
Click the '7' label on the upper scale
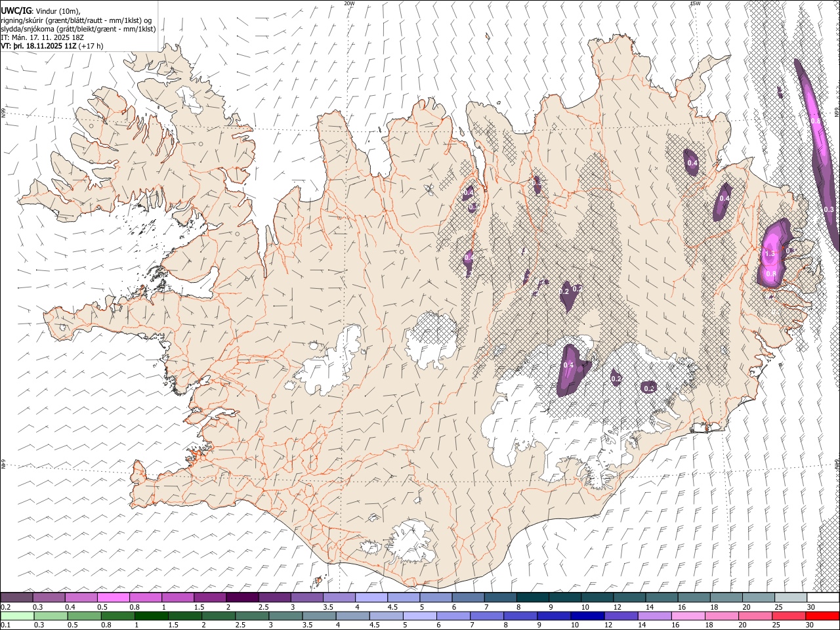pos(486,607)
